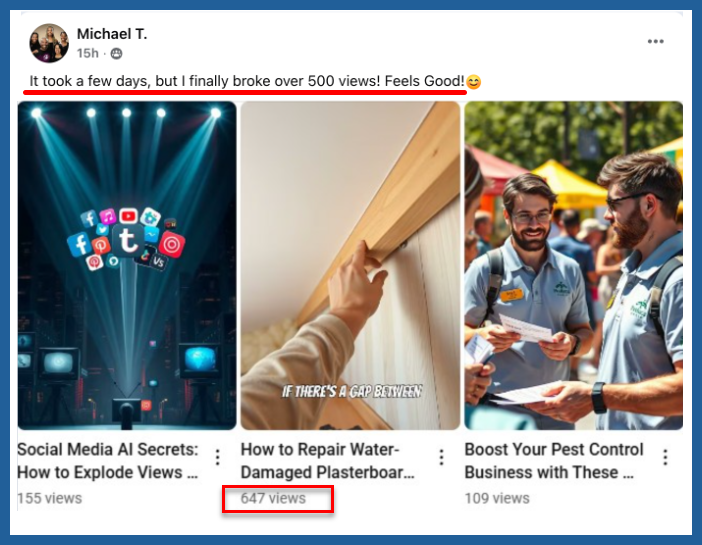Open options for Social Media AI Secrets video

(x=218, y=457)
